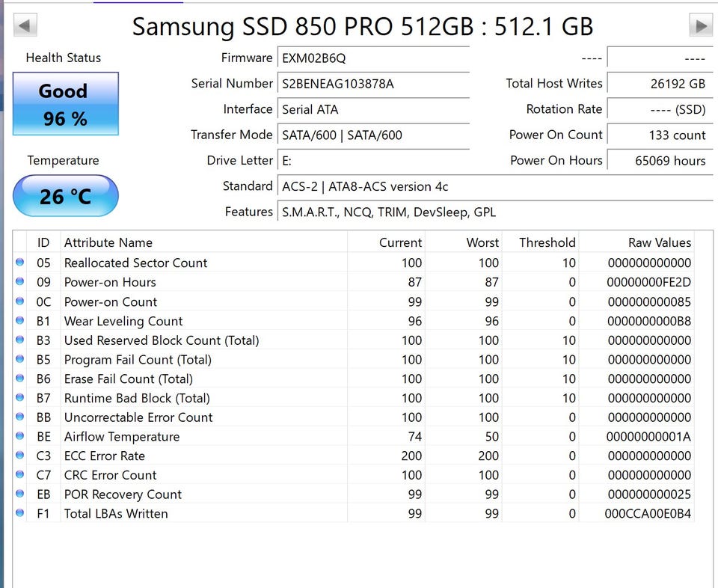Viewport: 718px width, 588px height.
Task: Click status dot for Used Reserved Block Count
Action: pos(19,340)
